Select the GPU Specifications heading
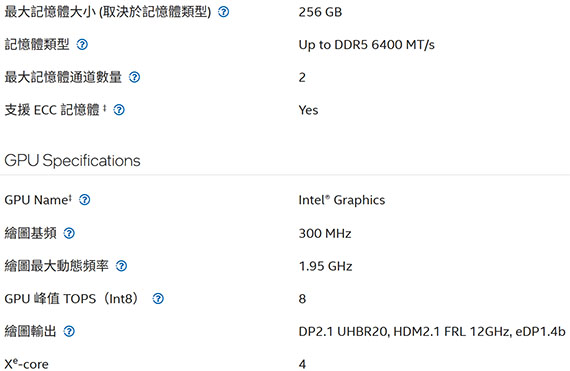Image resolution: width=570 pixels, height=371 pixels. pos(72,160)
